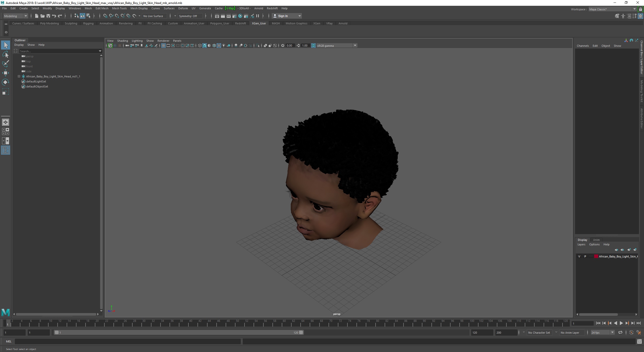Viewport: 644px width, 352px height.
Task: Open the No Character Set dropdown
Action: [x=540, y=332]
